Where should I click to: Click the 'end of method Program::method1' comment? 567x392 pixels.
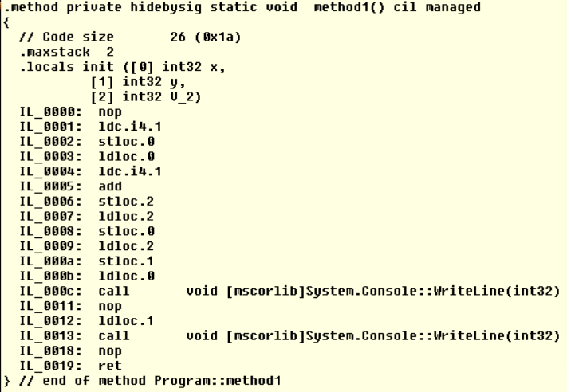click(152, 381)
